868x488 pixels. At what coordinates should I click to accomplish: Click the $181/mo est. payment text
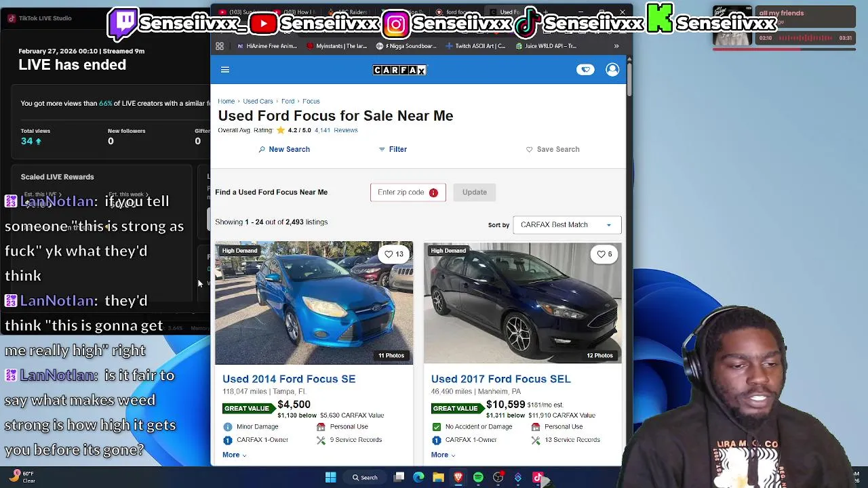point(545,405)
